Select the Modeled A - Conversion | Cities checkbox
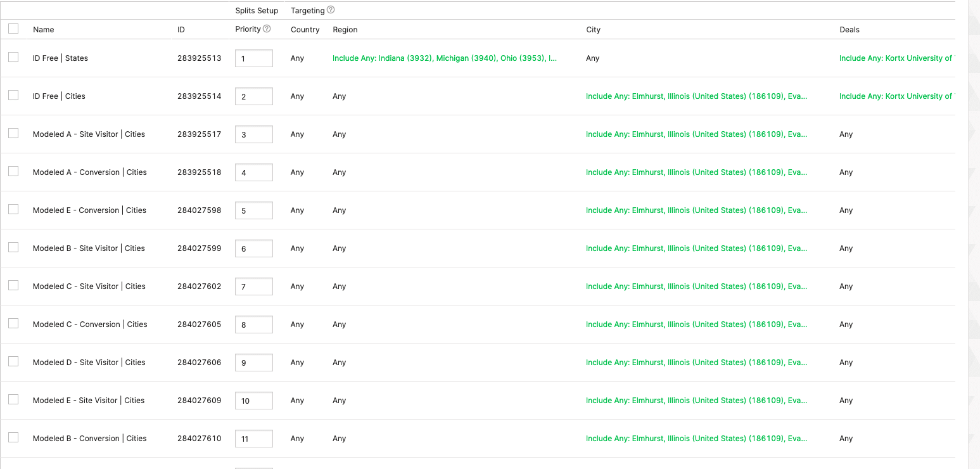The width and height of the screenshot is (980, 469). pos(13,172)
